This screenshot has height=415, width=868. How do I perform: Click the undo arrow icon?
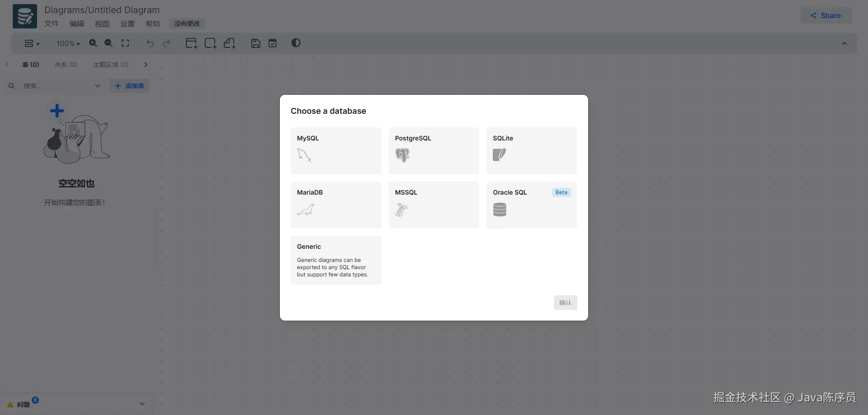pos(150,43)
